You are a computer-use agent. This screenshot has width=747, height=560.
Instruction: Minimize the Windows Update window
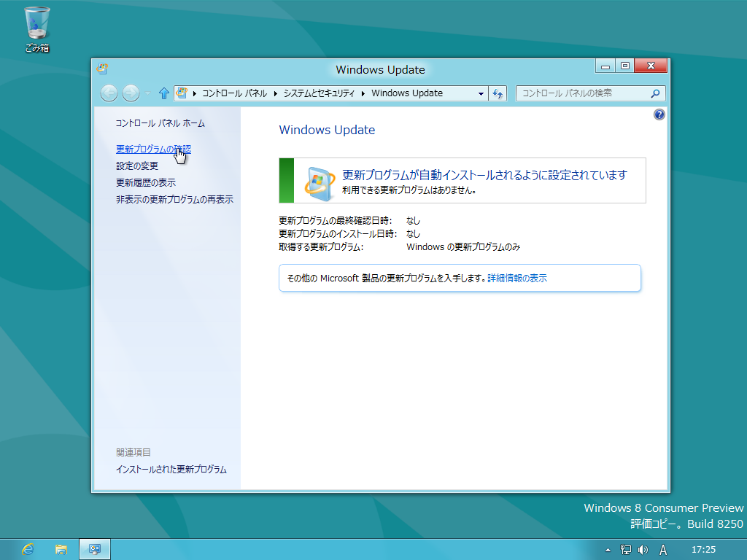tap(605, 66)
